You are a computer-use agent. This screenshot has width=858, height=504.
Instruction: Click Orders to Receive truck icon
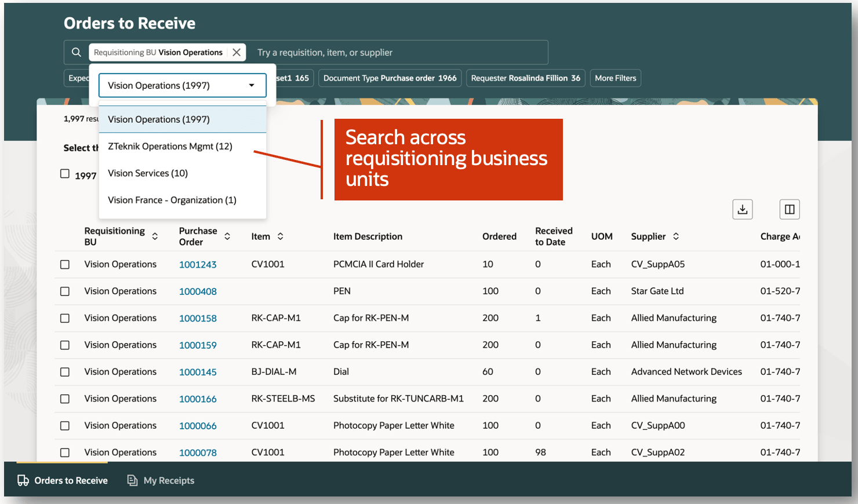(x=23, y=480)
